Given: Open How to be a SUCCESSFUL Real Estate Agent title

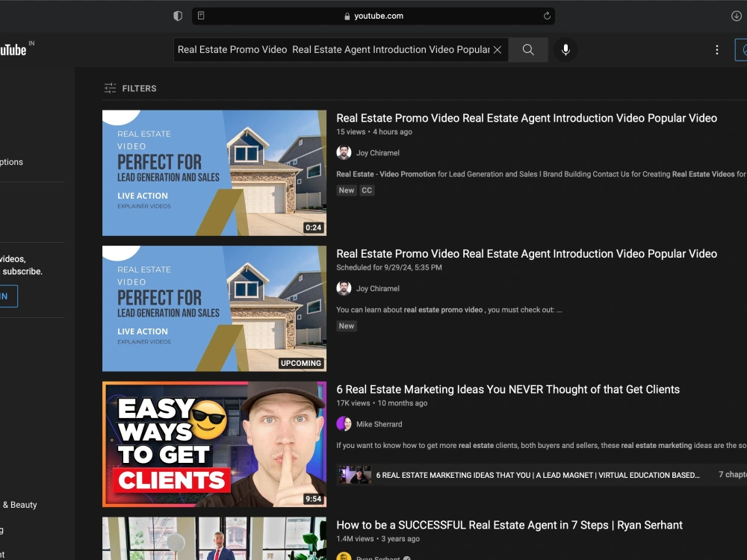Looking at the screenshot, I should [x=509, y=525].
